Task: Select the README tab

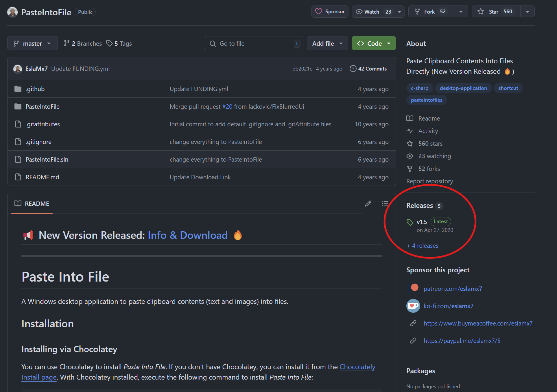Action: tap(32, 204)
